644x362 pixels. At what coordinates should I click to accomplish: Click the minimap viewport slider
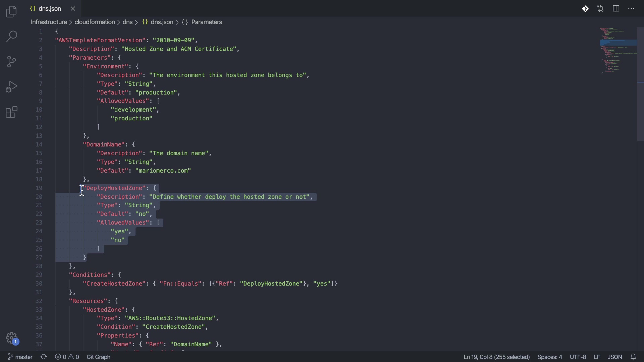click(x=618, y=43)
